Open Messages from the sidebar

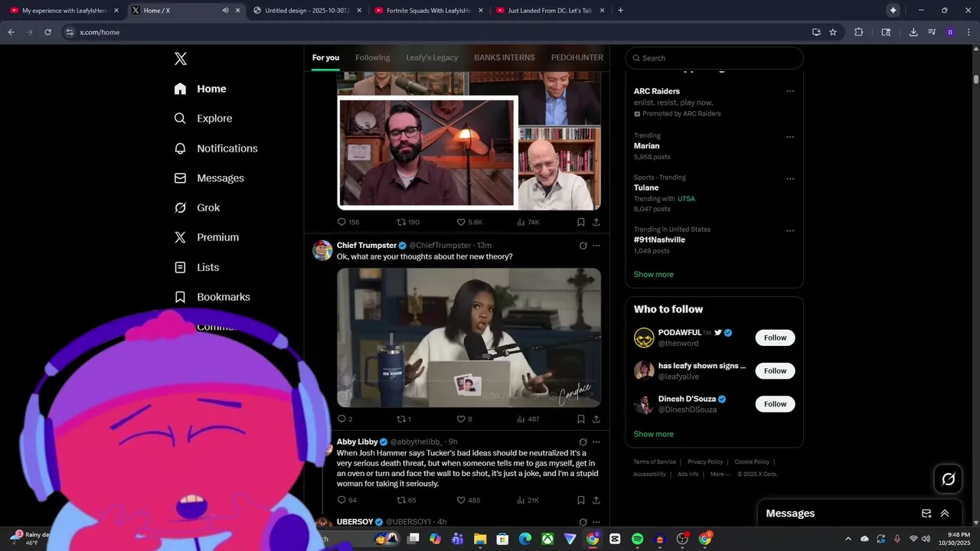click(209, 178)
